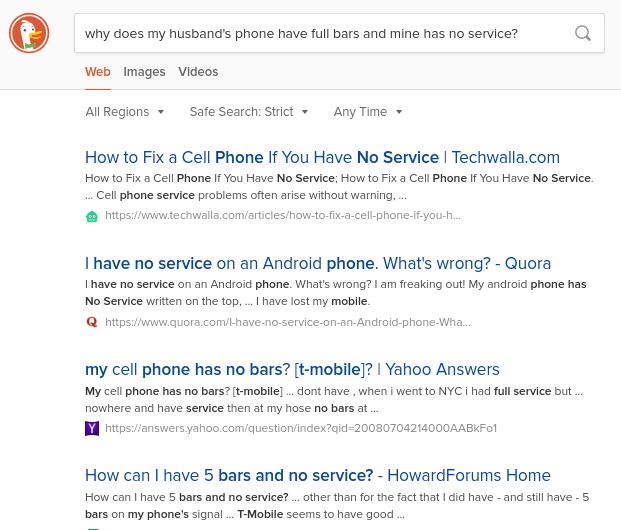Image resolution: width=621 pixels, height=530 pixels.
Task: Click the techwalla.com result URL
Action: pyautogui.click(x=283, y=215)
